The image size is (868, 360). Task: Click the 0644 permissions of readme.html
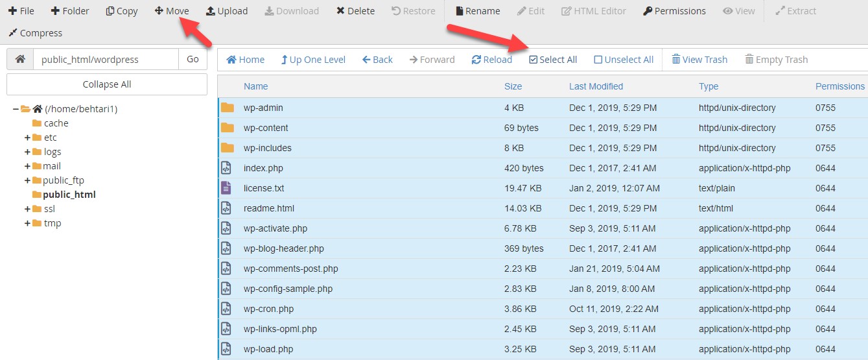[826, 208]
